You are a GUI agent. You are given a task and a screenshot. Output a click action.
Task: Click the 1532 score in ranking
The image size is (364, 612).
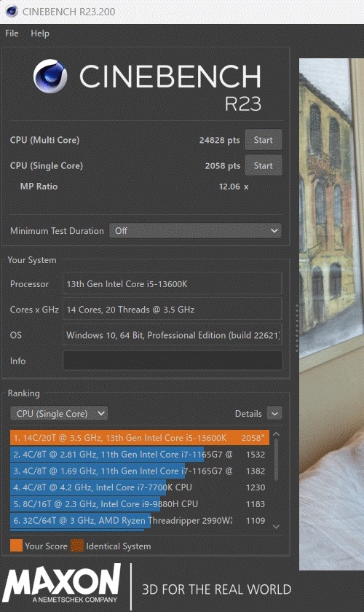[x=256, y=455]
